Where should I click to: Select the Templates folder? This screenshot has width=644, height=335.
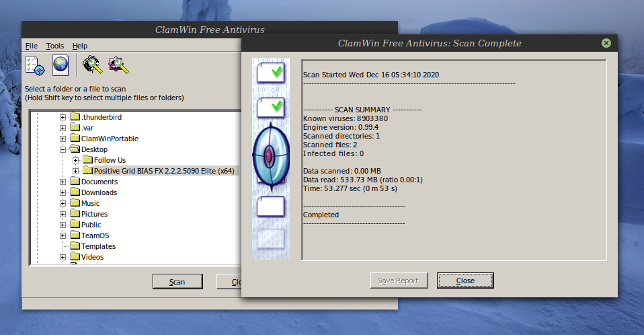coord(98,246)
